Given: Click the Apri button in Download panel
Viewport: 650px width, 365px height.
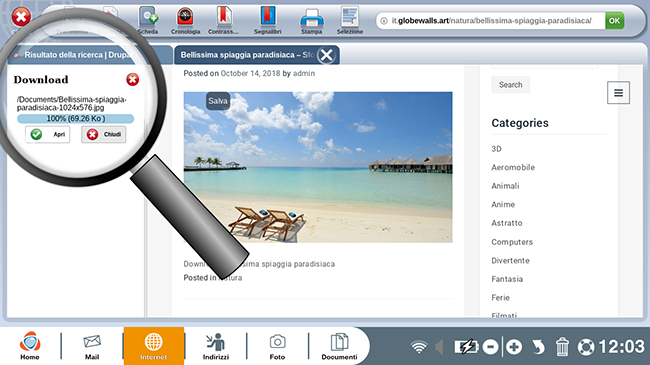Looking at the screenshot, I should point(48,134).
